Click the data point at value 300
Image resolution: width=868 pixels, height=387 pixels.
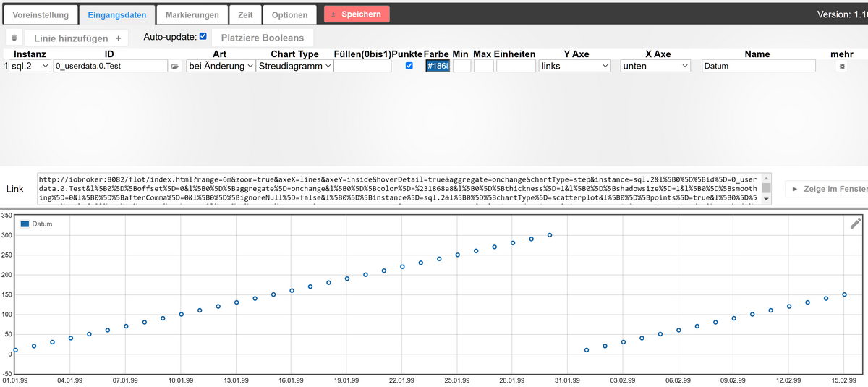550,235
